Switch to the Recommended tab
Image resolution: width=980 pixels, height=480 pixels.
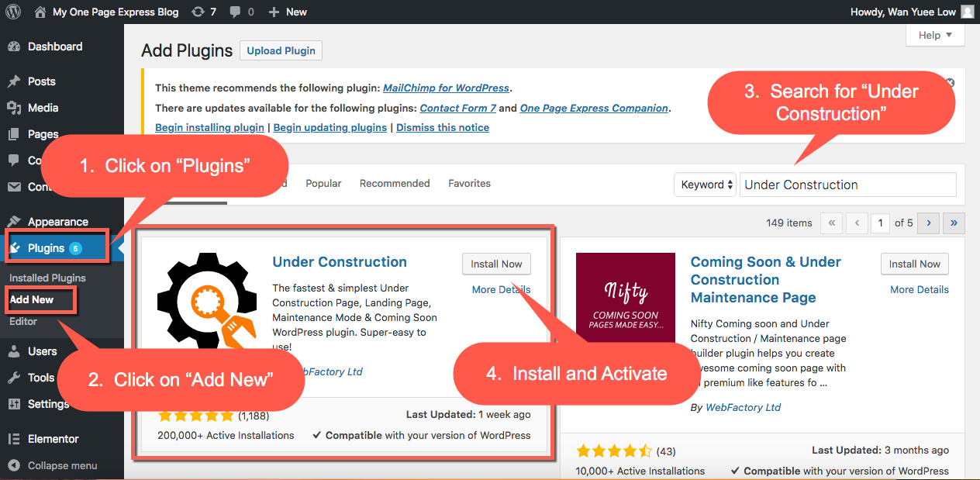coord(395,184)
